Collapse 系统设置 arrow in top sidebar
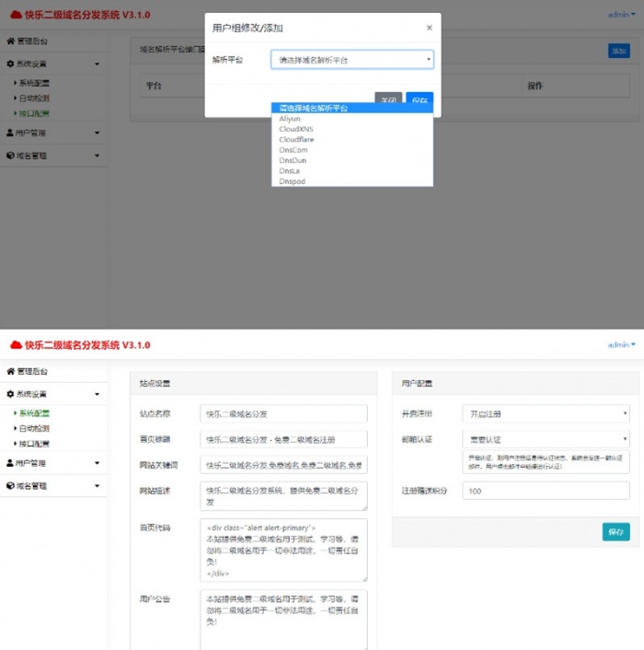The height and width of the screenshot is (650, 644). point(97,64)
